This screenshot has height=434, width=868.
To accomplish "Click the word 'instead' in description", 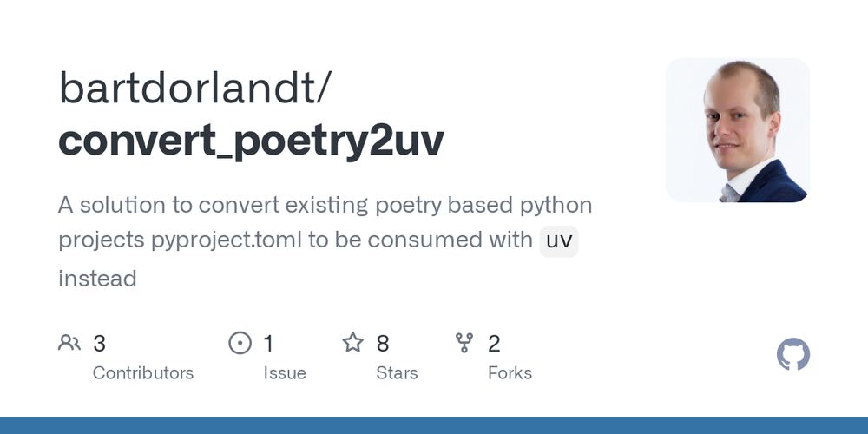I will click(97, 279).
